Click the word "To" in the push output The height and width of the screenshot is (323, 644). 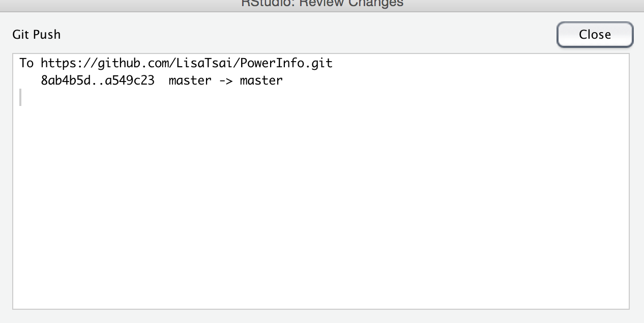pyautogui.click(x=26, y=63)
